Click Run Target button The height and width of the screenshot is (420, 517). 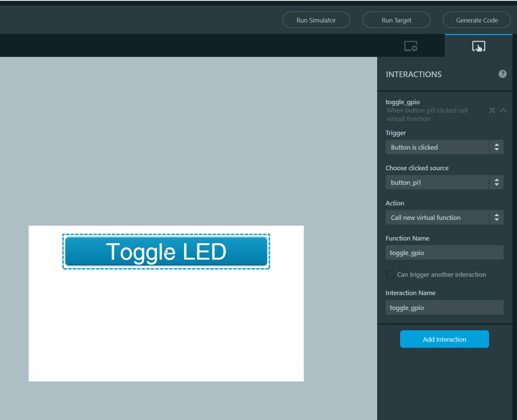[396, 20]
